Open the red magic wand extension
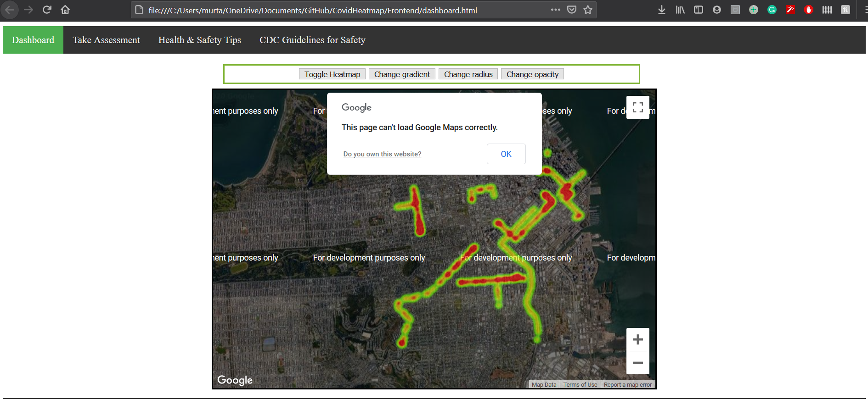868x411 pixels. [790, 10]
